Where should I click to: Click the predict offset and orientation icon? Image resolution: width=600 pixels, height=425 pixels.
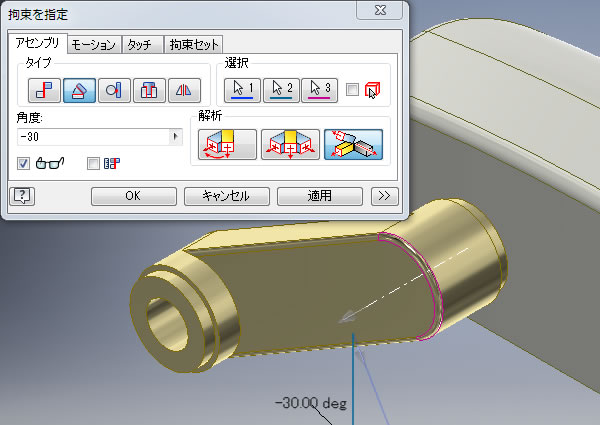[x=112, y=164]
